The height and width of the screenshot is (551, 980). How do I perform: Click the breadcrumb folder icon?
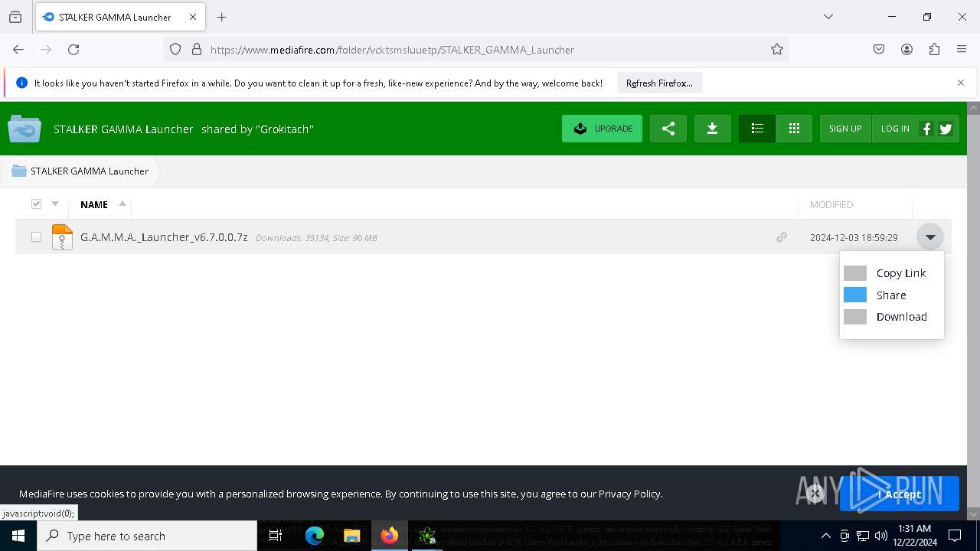click(x=19, y=171)
